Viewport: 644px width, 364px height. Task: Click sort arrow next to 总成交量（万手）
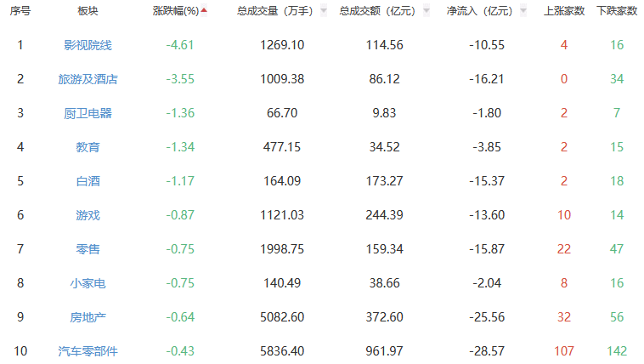[x=323, y=12]
